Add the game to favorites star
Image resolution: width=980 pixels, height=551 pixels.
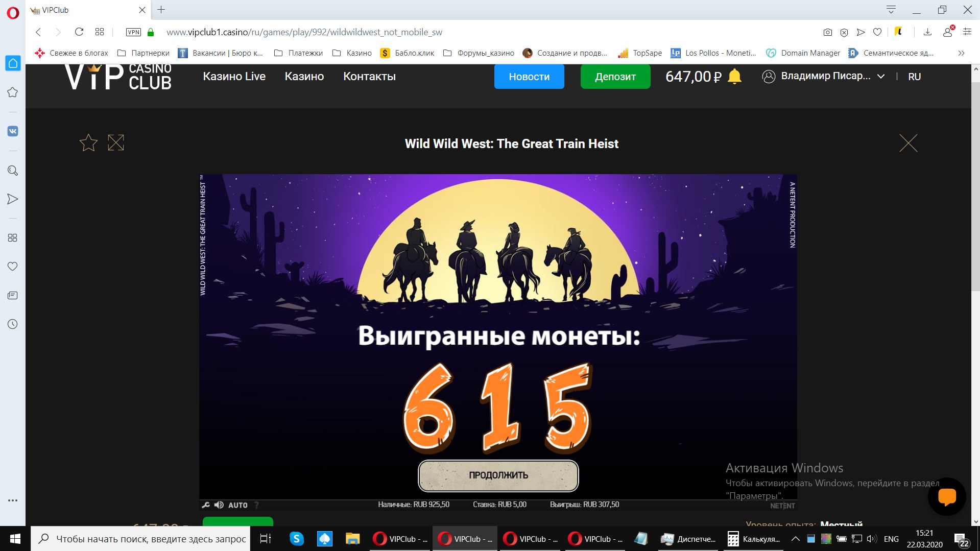coord(88,142)
